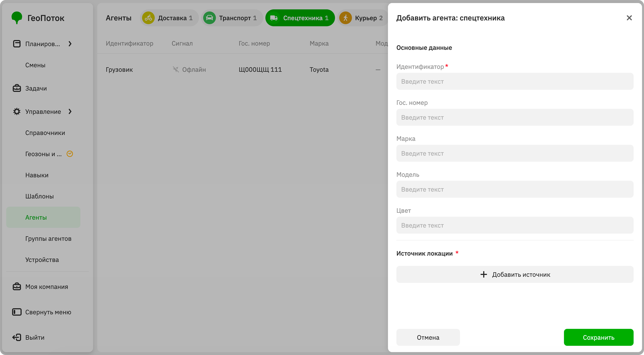Focus the Идентификатор input field
Image resolution: width=644 pixels, height=355 pixels.
(x=515, y=81)
